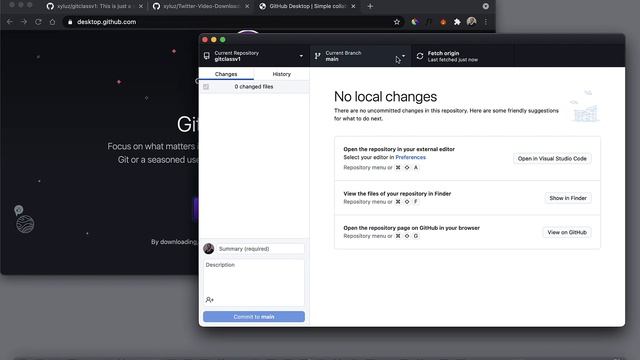
Task: Click the browser forward arrow
Action: [24, 22]
